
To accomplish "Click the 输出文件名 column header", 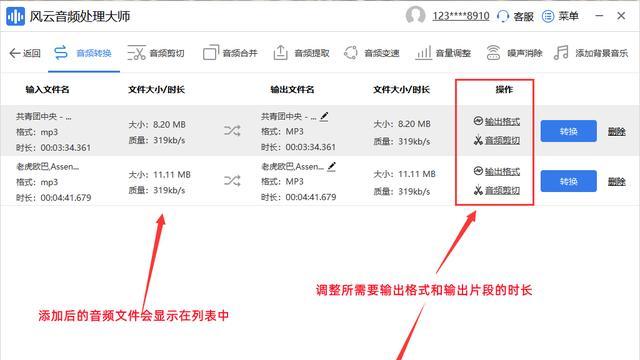I will pos(292,89).
